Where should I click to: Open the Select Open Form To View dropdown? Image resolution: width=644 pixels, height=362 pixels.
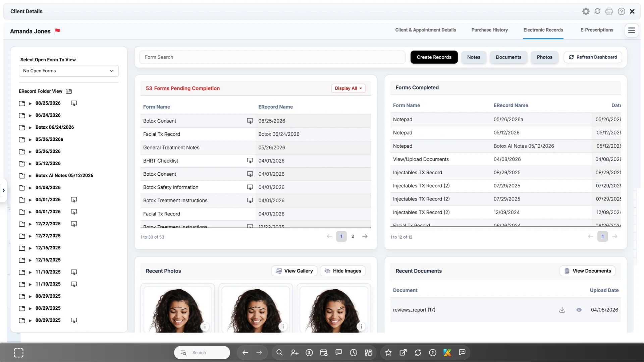coord(69,71)
